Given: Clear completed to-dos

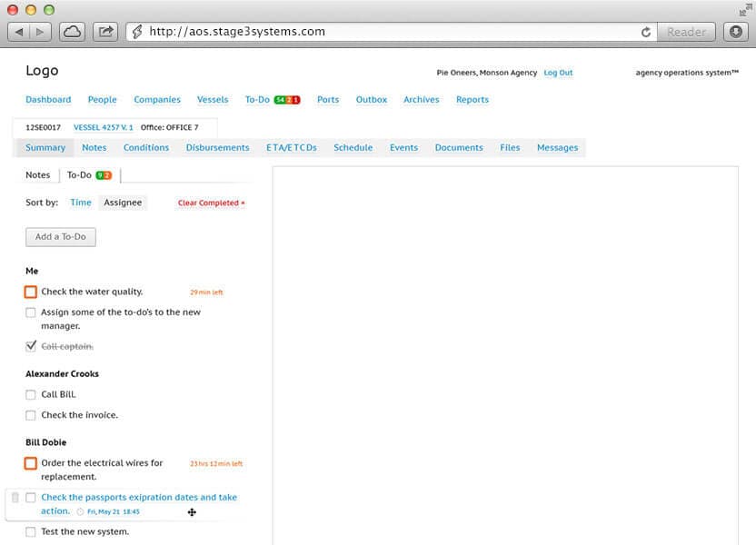Looking at the screenshot, I should tap(208, 203).
